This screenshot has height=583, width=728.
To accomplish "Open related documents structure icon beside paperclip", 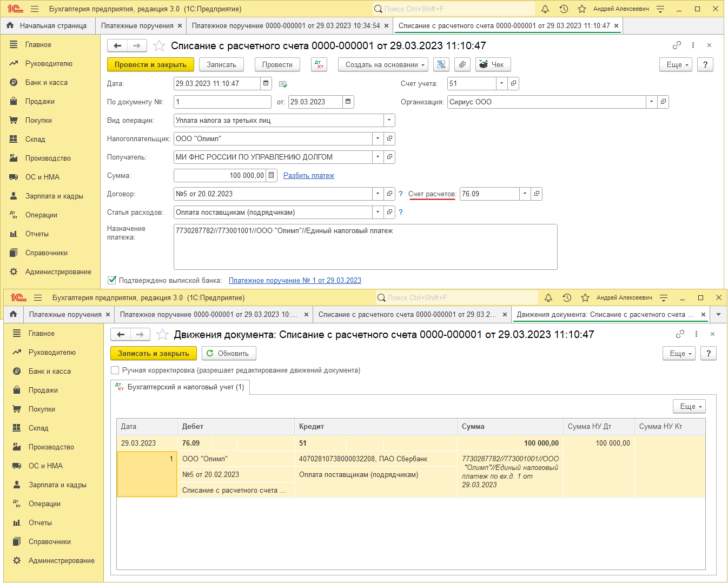I will pos(441,64).
